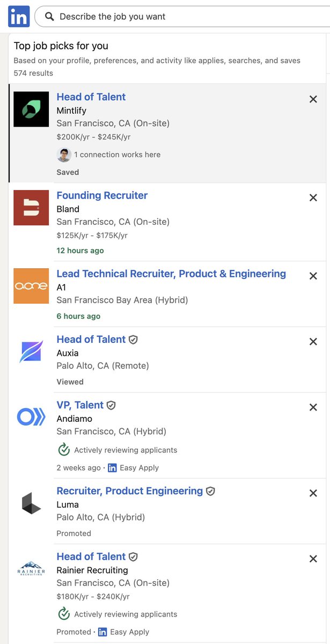This screenshot has height=644, width=330.
Task: Click 'San Francisco Bay Area (Hybrid)' location
Action: (x=122, y=300)
